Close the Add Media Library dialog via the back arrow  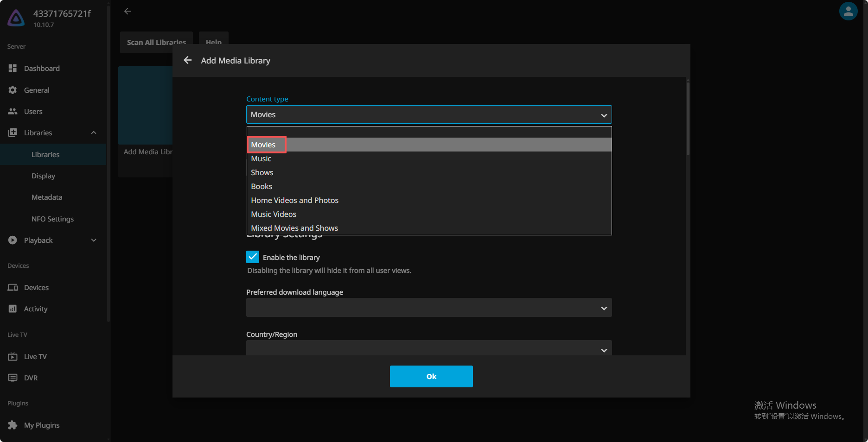(187, 60)
